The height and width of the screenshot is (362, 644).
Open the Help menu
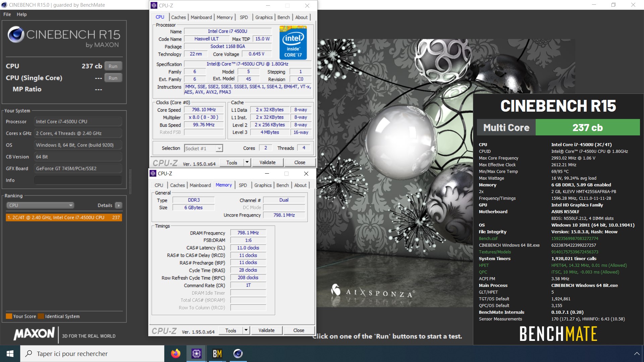[22, 14]
